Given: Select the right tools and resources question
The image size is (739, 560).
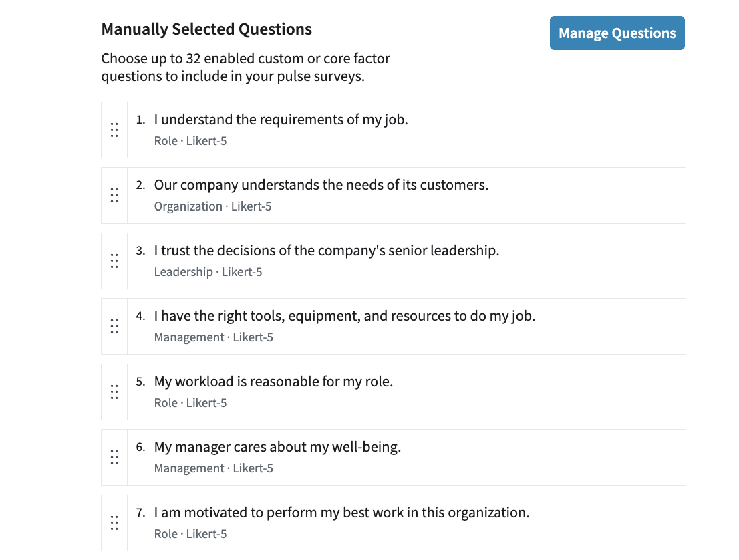Looking at the screenshot, I should point(344,316).
